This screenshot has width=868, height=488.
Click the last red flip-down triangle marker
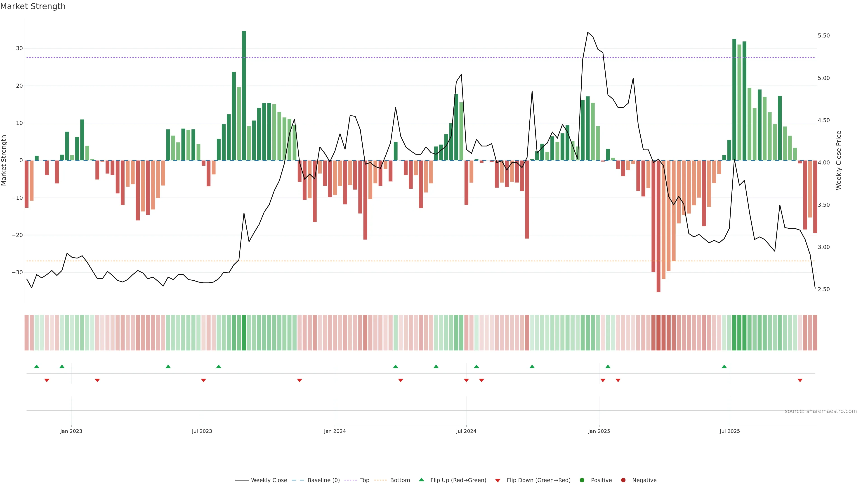pos(800,380)
